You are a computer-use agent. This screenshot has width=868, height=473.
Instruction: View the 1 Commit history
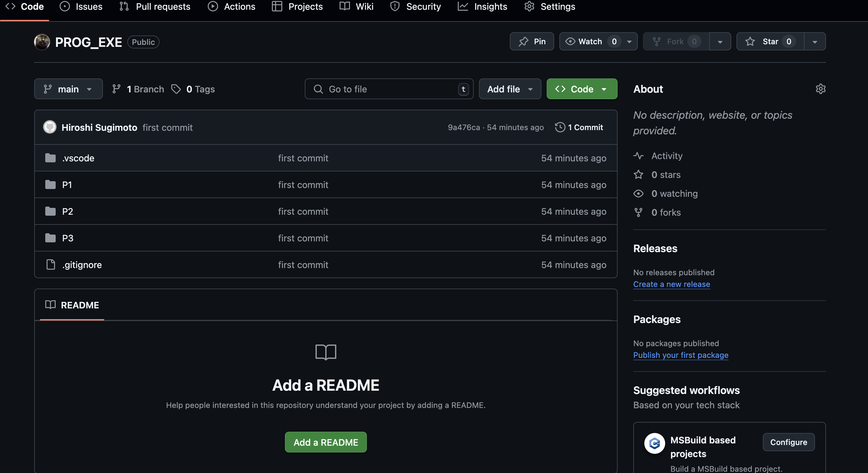579,127
